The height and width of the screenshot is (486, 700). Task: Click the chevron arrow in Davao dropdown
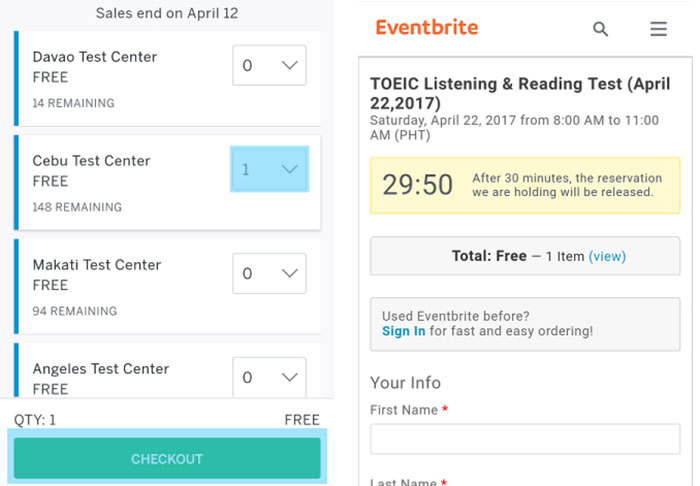[x=290, y=65]
